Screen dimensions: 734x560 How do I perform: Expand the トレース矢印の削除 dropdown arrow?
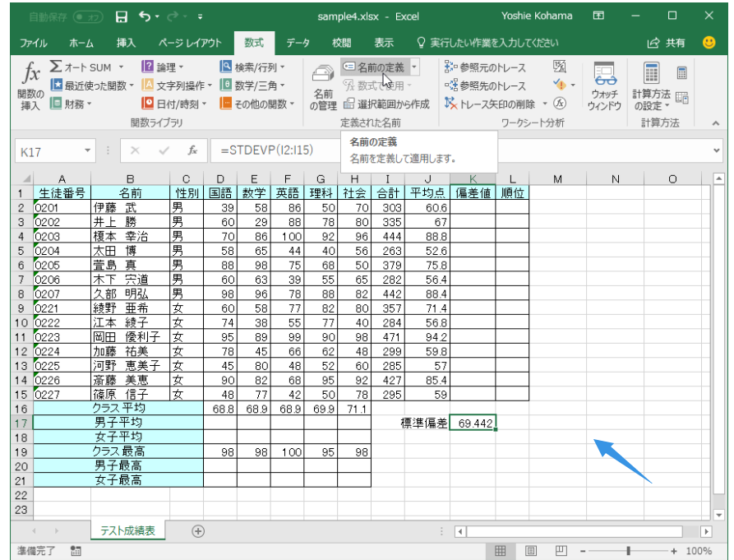click(545, 104)
